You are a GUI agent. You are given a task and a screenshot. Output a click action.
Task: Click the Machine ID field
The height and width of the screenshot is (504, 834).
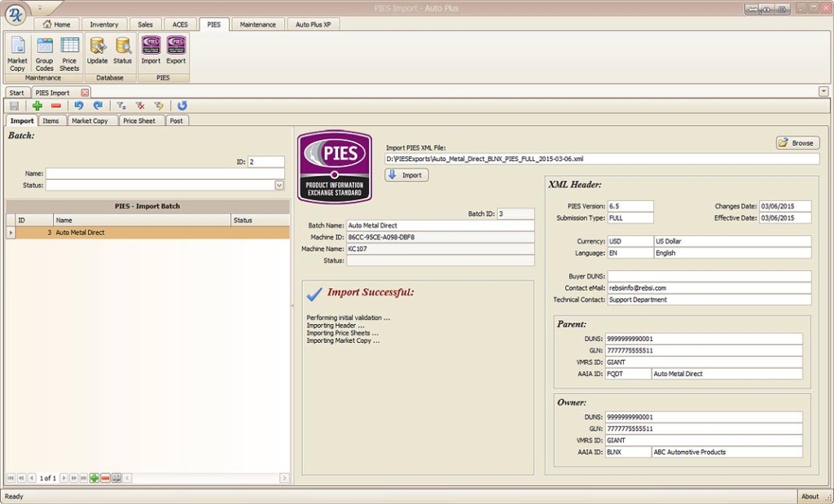click(x=441, y=237)
